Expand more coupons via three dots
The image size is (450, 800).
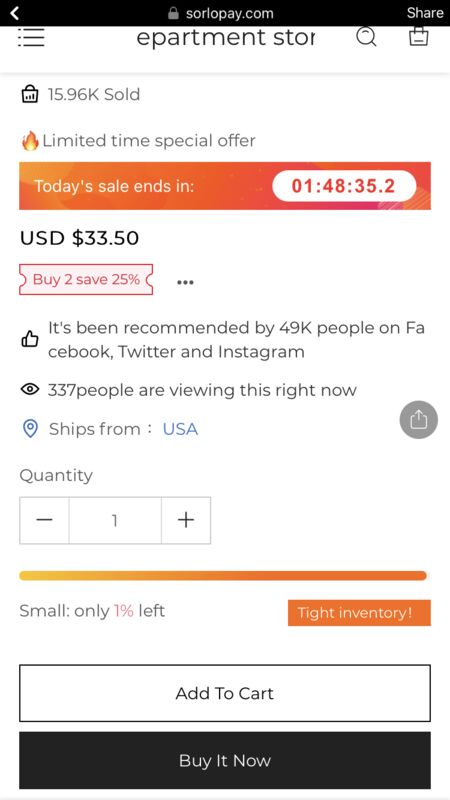point(185,282)
